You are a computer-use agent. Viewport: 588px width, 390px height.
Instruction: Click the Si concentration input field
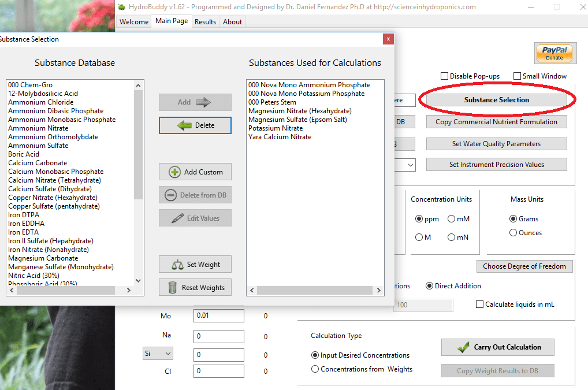[x=219, y=355]
